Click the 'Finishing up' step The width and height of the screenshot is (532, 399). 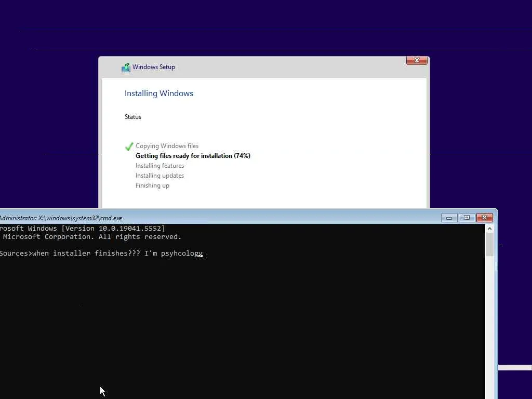[152, 185]
